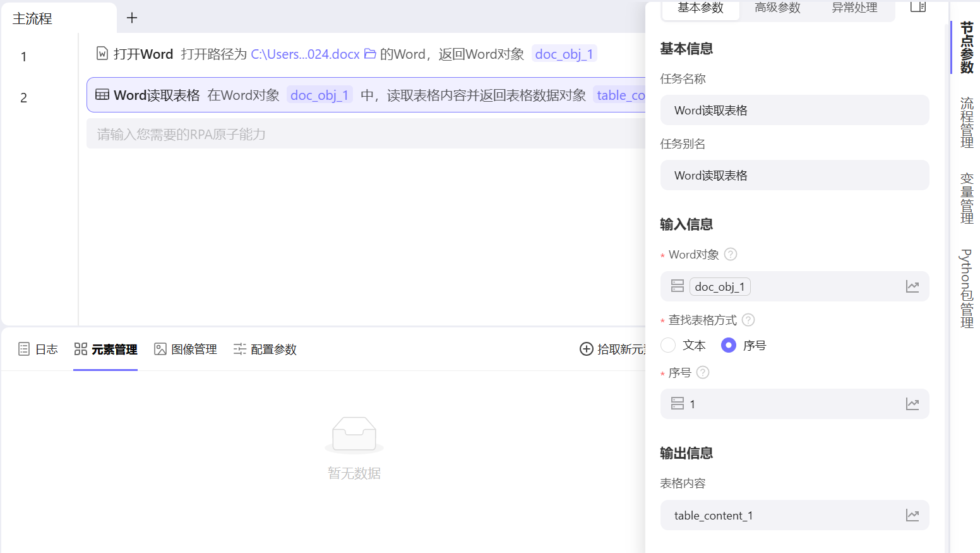Open variable picker for the Word对象 field
This screenshot has height=553, width=980.
tap(913, 286)
